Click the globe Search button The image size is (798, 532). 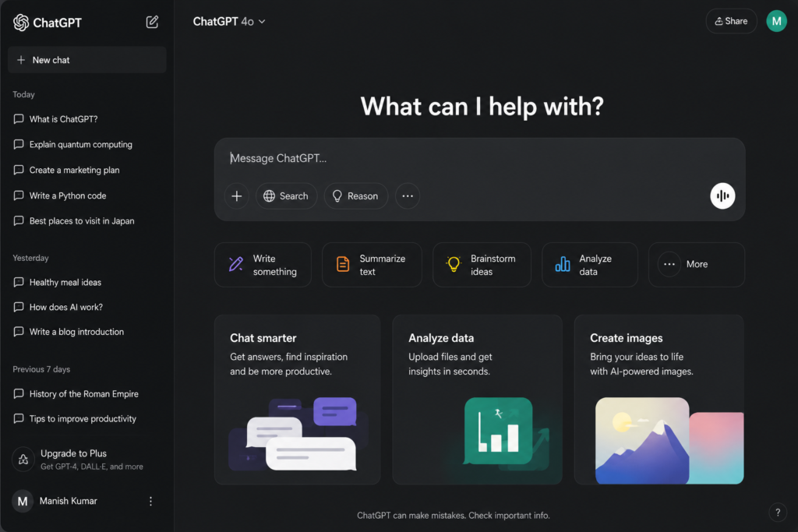[x=287, y=196]
